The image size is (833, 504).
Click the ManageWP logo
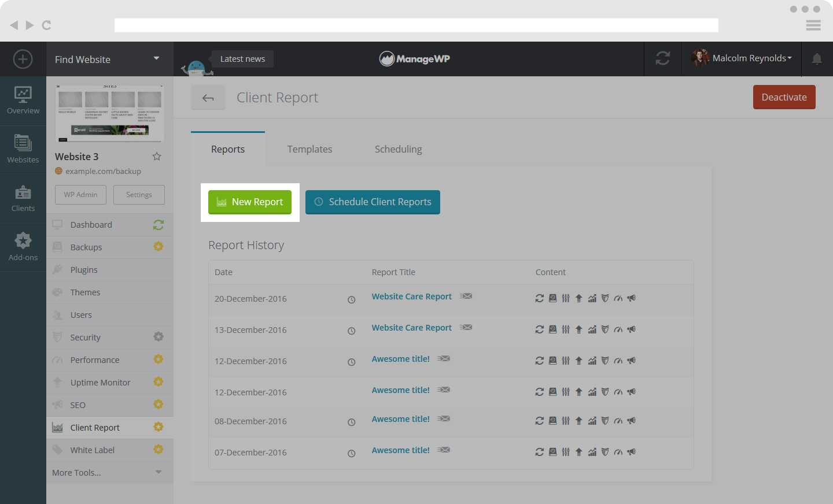tap(415, 58)
